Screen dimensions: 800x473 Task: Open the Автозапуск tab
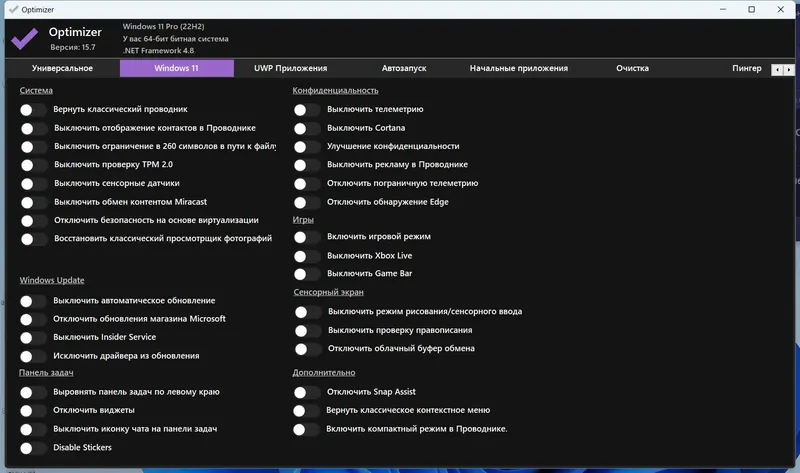click(404, 68)
